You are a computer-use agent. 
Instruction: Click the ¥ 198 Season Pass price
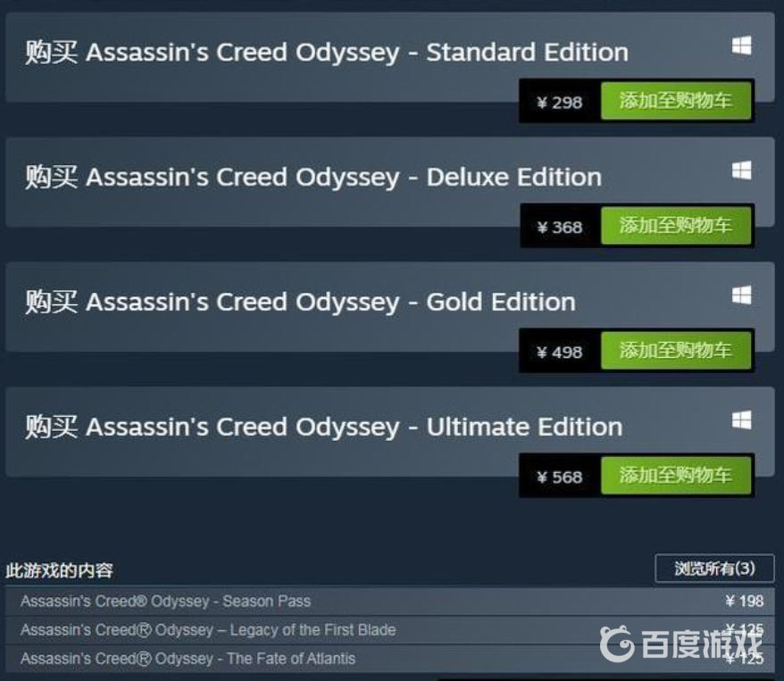[x=745, y=601]
